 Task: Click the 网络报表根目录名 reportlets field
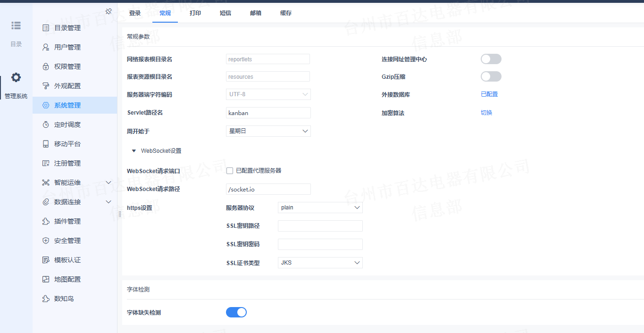(268, 59)
